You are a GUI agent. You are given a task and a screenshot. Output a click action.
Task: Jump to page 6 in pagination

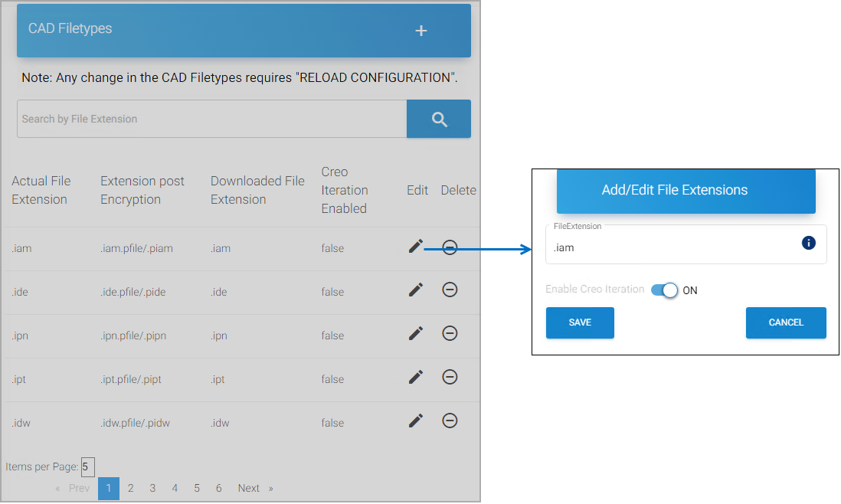pyautogui.click(x=219, y=489)
